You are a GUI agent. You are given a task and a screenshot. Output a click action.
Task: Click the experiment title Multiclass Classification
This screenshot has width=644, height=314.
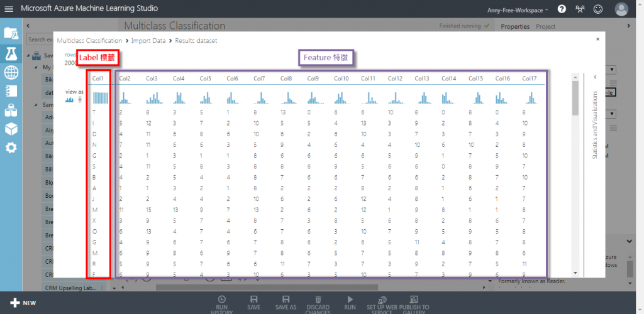[175, 26]
